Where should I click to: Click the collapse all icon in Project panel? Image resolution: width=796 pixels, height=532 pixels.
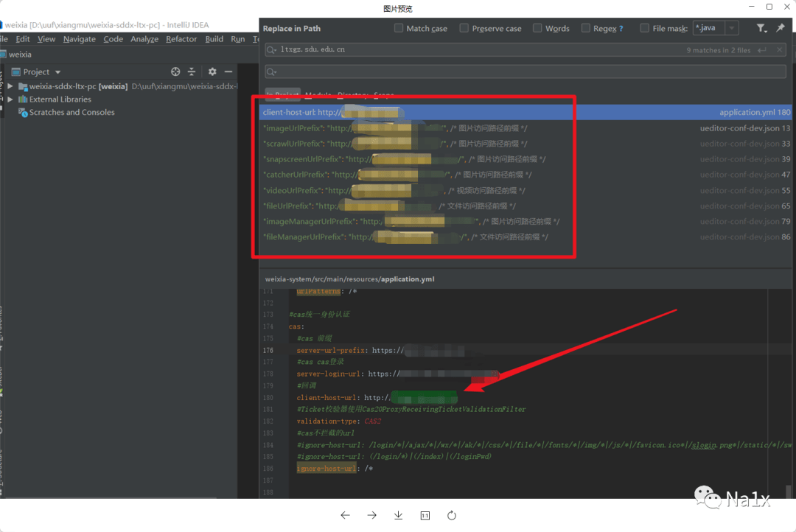coord(192,71)
